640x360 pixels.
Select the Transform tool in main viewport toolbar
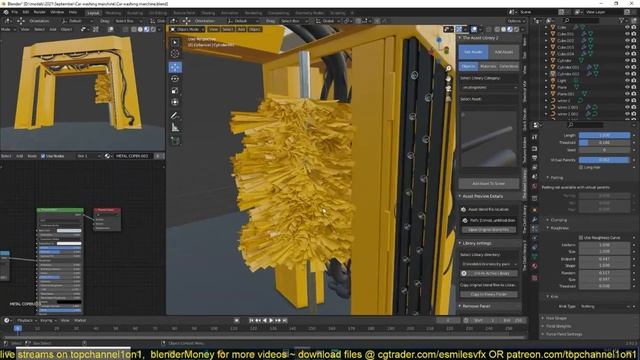click(175, 102)
